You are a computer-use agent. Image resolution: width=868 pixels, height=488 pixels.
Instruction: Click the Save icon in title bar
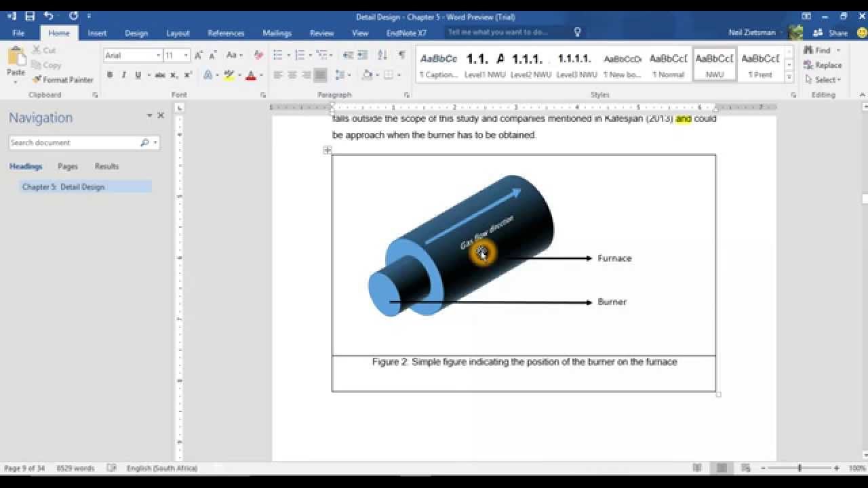(30, 16)
